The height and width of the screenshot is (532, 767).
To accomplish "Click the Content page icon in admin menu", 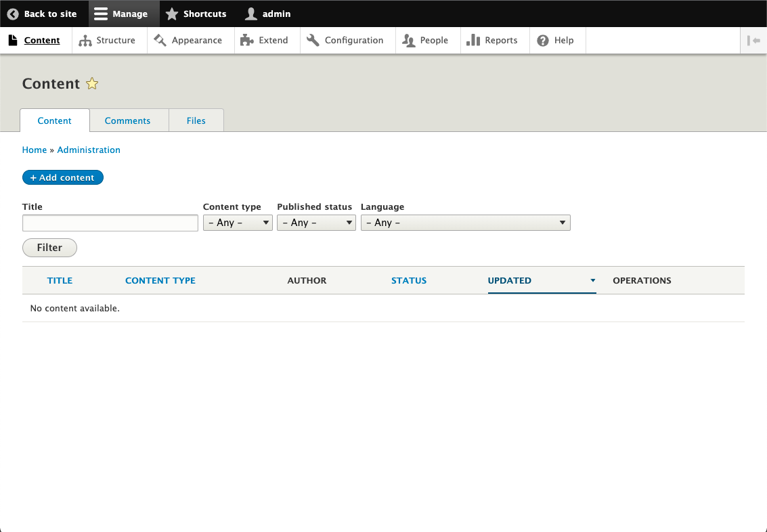I will pos(14,40).
